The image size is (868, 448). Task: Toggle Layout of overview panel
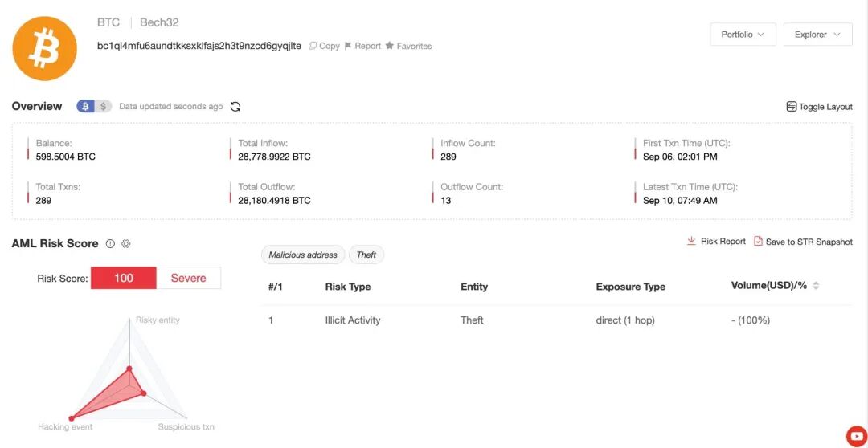point(819,107)
